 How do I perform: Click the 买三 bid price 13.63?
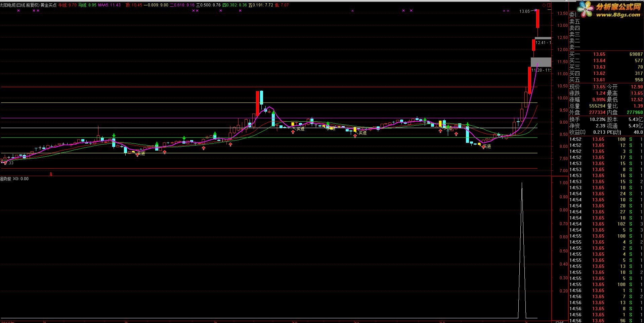[599, 67]
